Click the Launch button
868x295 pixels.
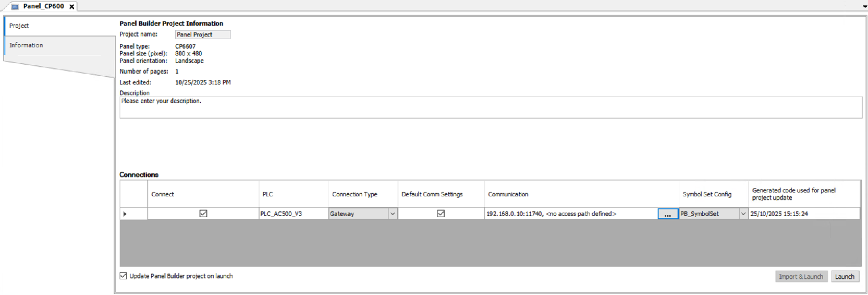845,277
